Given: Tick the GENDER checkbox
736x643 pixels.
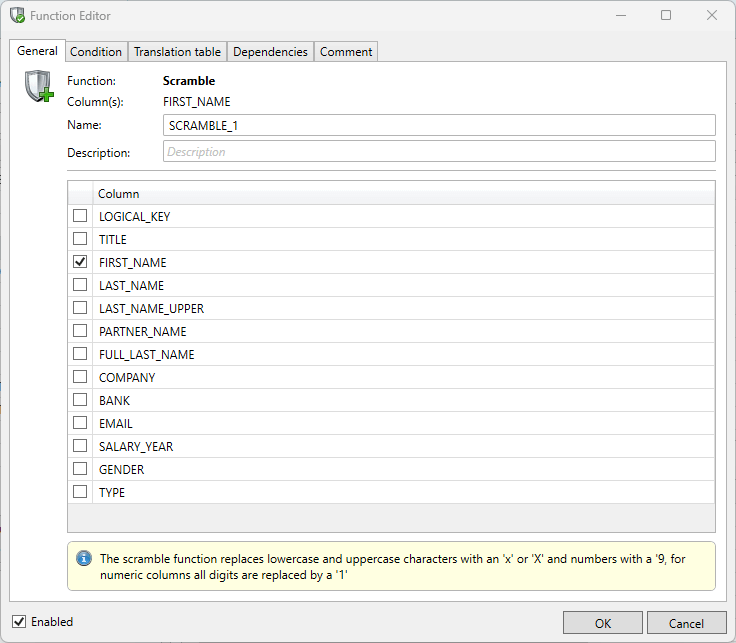Looking at the screenshot, I should (x=80, y=469).
